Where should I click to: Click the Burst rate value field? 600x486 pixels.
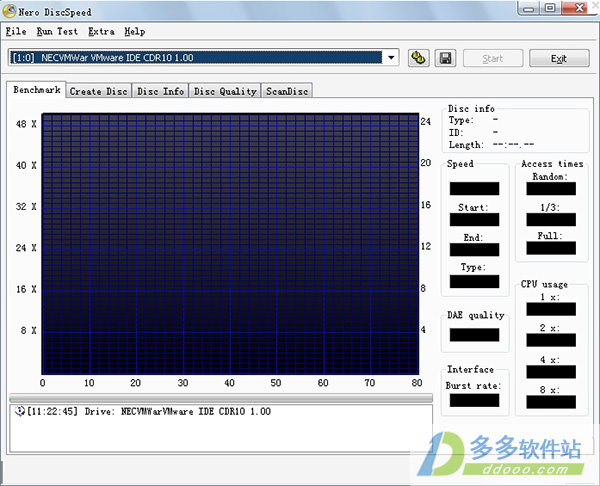tap(474, 400)
